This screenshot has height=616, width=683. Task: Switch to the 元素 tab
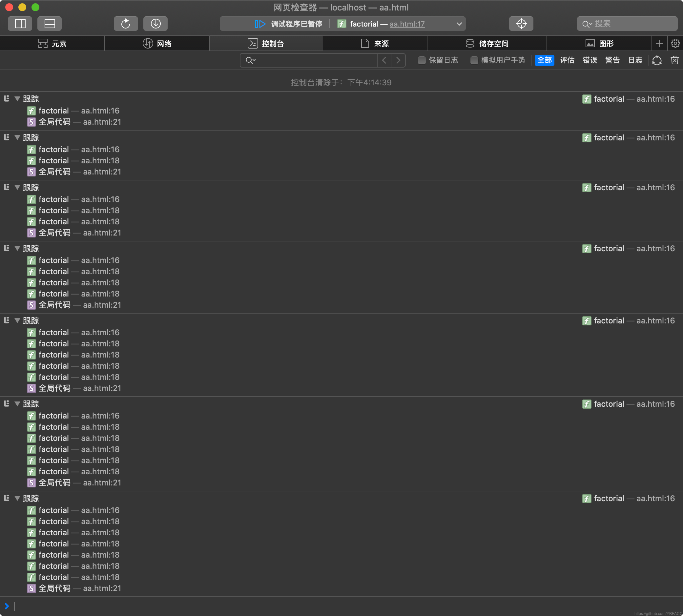[x=52, y=43]
